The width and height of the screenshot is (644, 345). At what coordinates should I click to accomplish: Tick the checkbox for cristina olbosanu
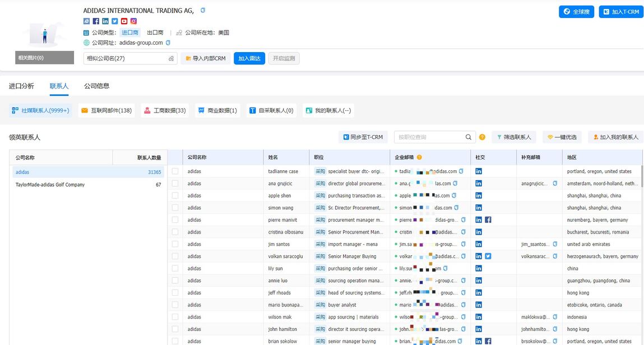[175, 232]
